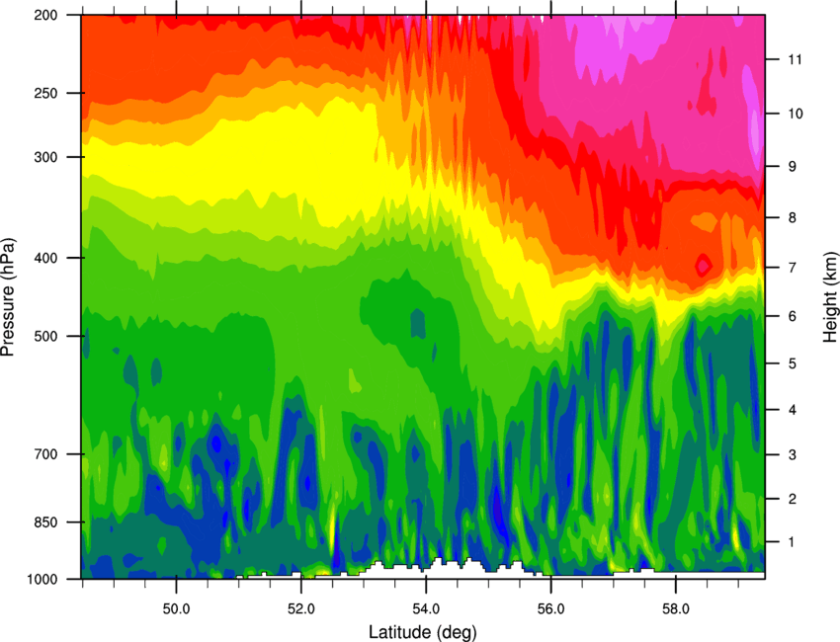This screenshot has height=642, width=840.
Task: Click the 7 km height label
Action: (793, 268)
